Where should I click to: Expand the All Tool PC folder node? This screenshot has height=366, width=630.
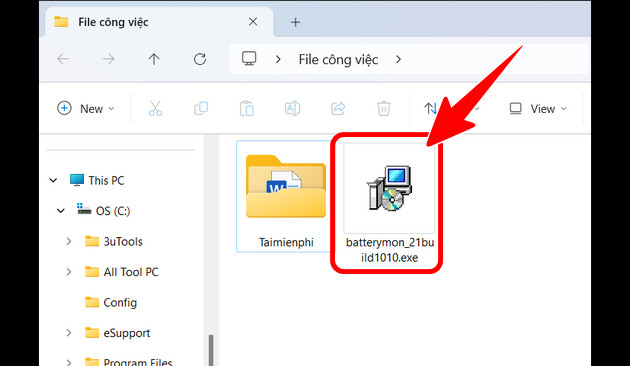[x=69, y=272]
